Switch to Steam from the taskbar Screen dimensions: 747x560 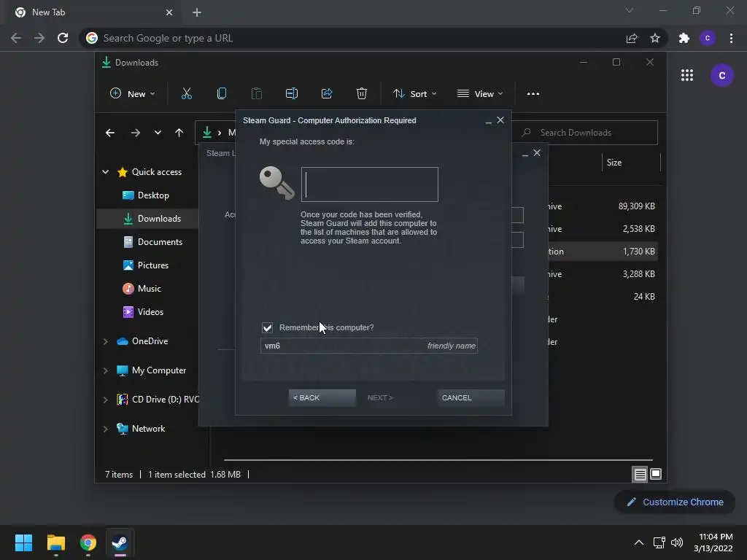pyautogui.click(x=120, y=542)
